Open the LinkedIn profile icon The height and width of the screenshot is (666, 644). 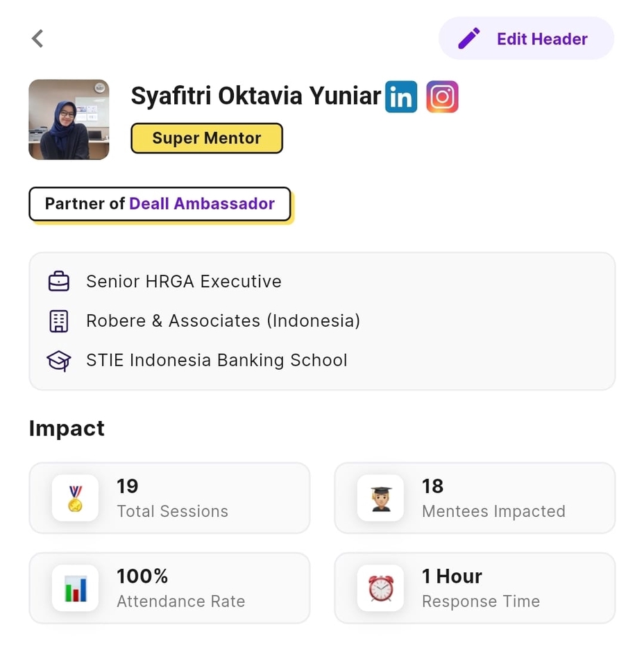click(401, 96)
